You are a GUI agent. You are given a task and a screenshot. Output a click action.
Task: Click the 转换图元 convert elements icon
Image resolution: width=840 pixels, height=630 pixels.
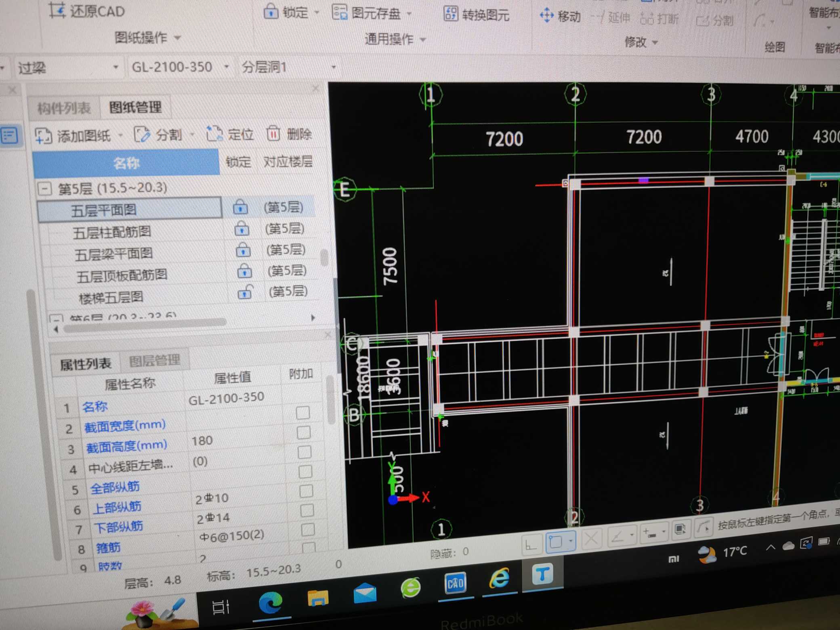[x=450, y=14]
